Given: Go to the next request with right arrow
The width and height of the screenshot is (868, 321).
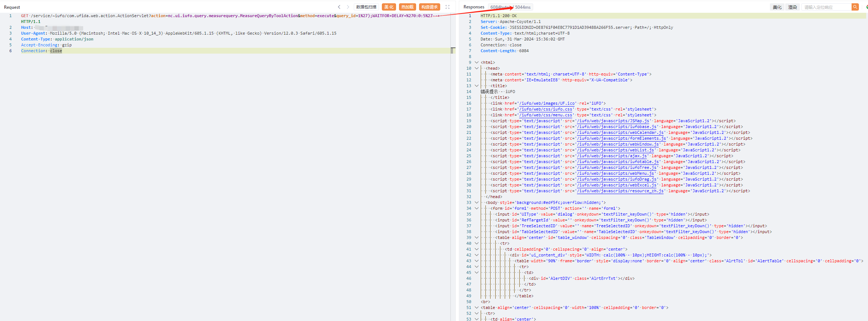Looking at the screenshot, I should (348, 7).
